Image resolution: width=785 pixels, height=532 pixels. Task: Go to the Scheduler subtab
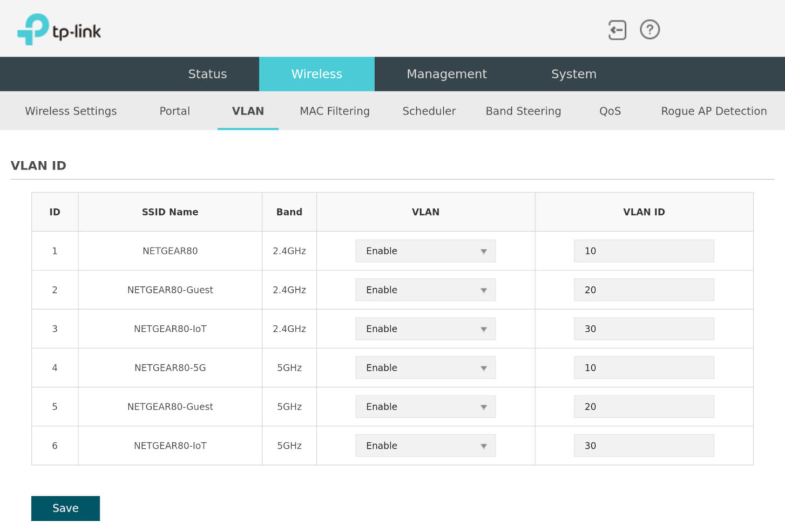pos(429,111)
